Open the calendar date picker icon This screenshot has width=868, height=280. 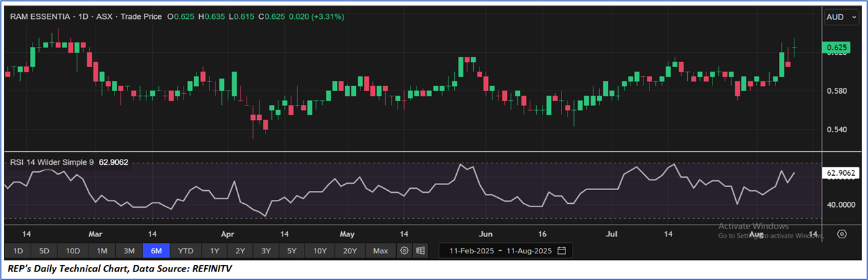tap(562, 251)
